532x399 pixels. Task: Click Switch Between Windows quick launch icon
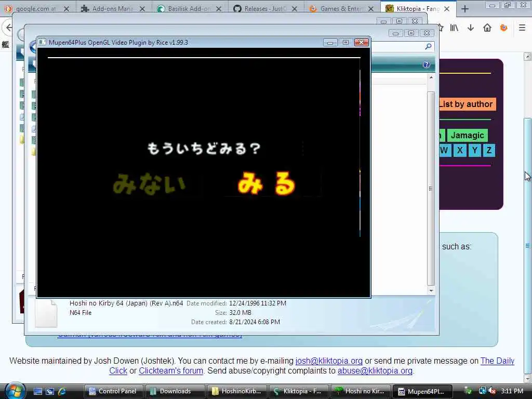50,391
